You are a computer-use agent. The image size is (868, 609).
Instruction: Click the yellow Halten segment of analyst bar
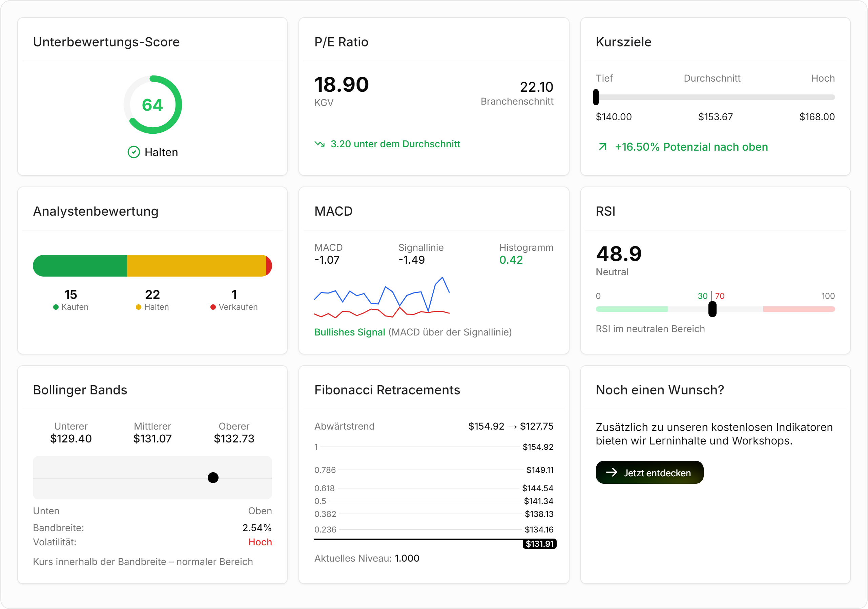pos(196,266)
